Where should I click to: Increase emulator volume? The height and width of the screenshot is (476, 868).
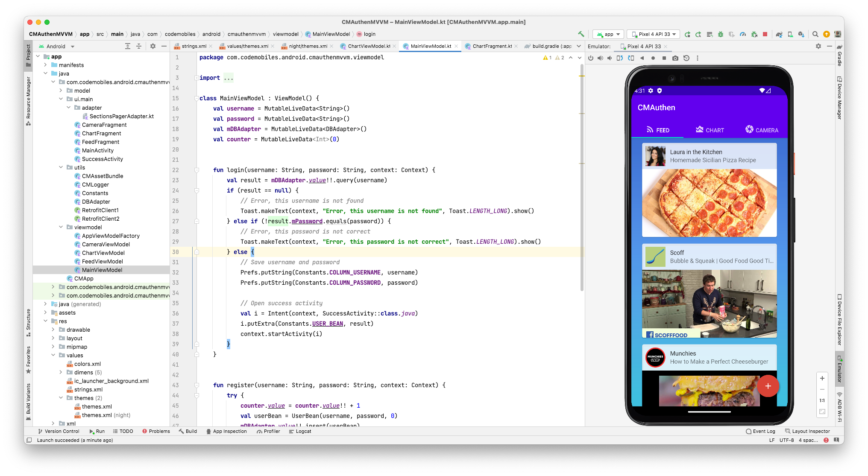pyautogui.click(x=600, y=58)
